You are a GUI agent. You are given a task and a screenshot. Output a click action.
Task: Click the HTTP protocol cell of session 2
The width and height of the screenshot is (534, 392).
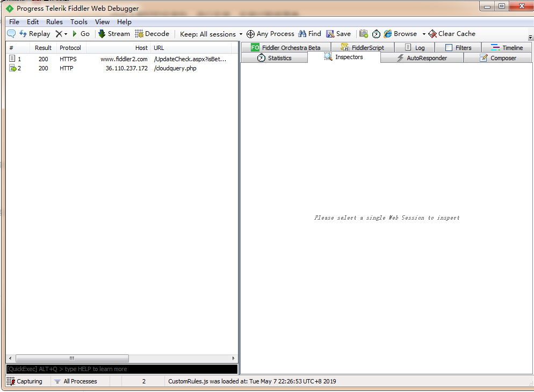67,68
